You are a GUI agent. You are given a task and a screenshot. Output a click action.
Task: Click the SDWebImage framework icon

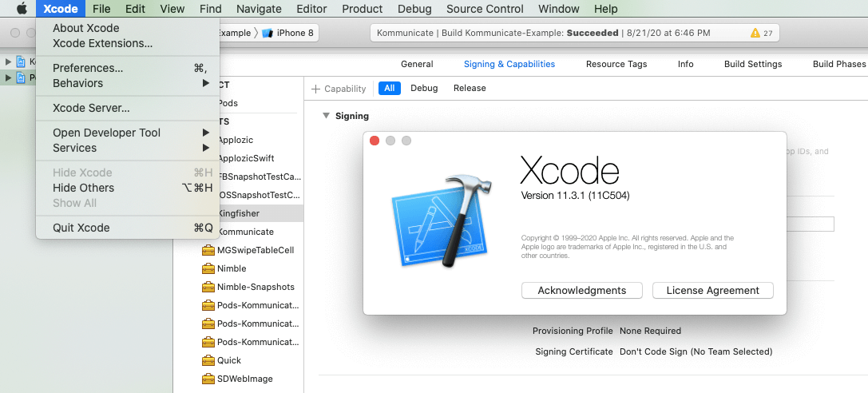(208, 379)
